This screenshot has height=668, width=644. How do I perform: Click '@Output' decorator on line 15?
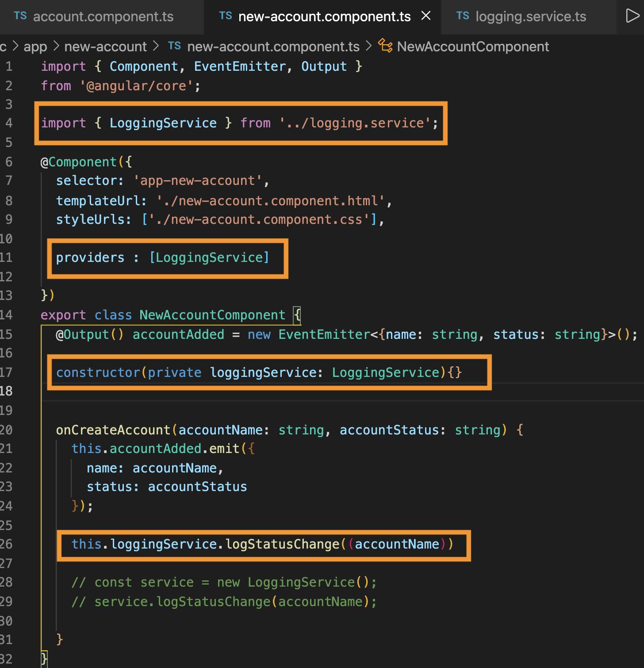(x=83, y=334)
